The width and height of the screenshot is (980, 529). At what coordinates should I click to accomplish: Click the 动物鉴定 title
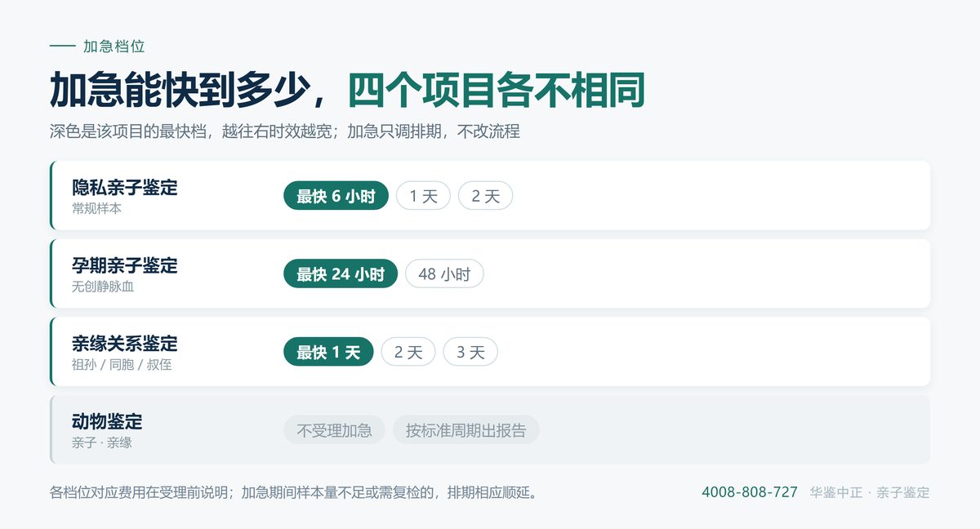(x=107, y=421)
